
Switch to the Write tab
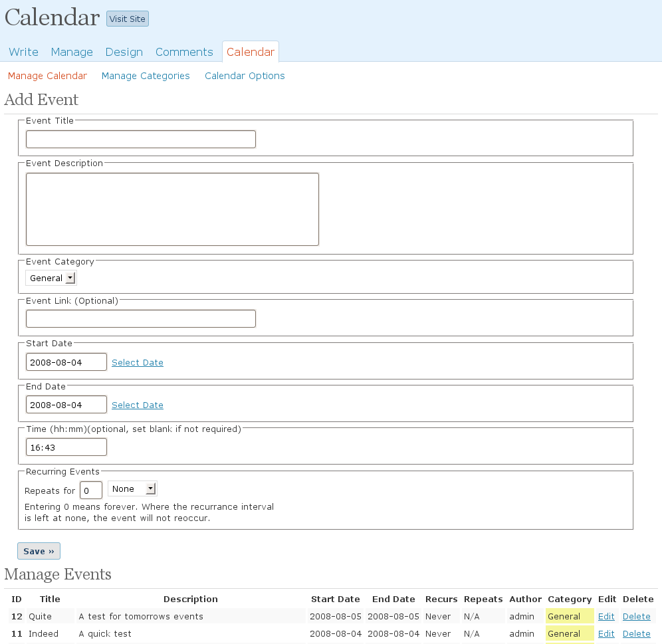pos(23,52)
